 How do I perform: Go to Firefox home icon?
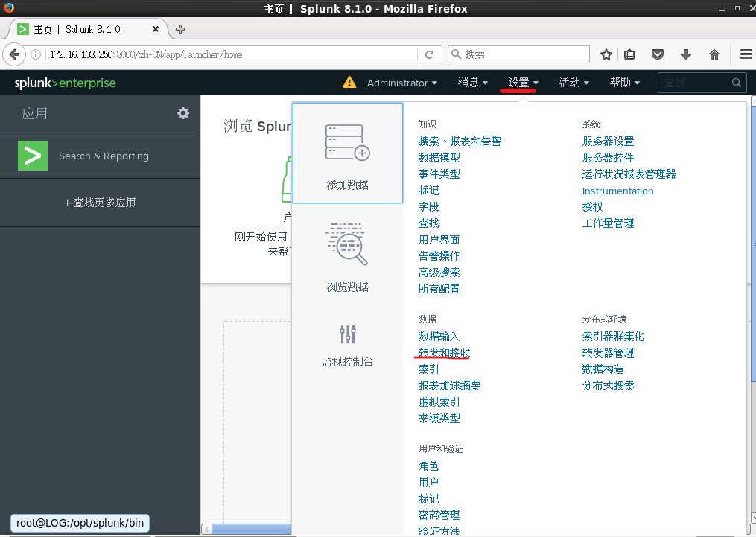coord(714,54)
